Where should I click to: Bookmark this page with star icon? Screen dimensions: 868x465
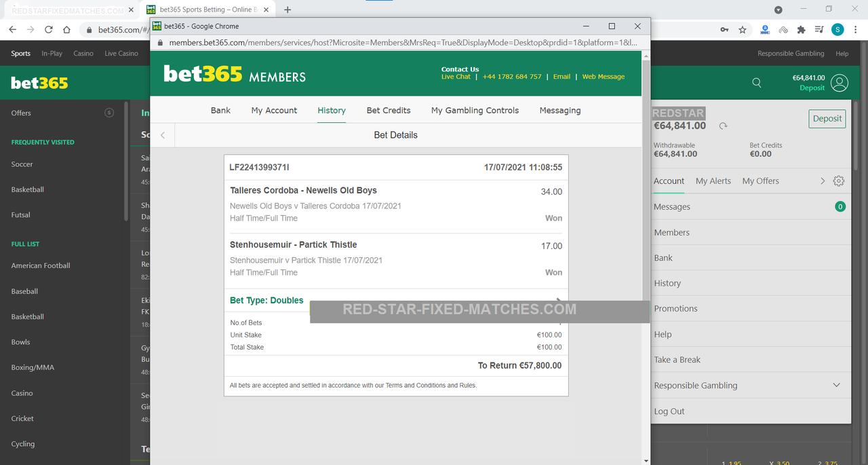click(x=743, y=30)
